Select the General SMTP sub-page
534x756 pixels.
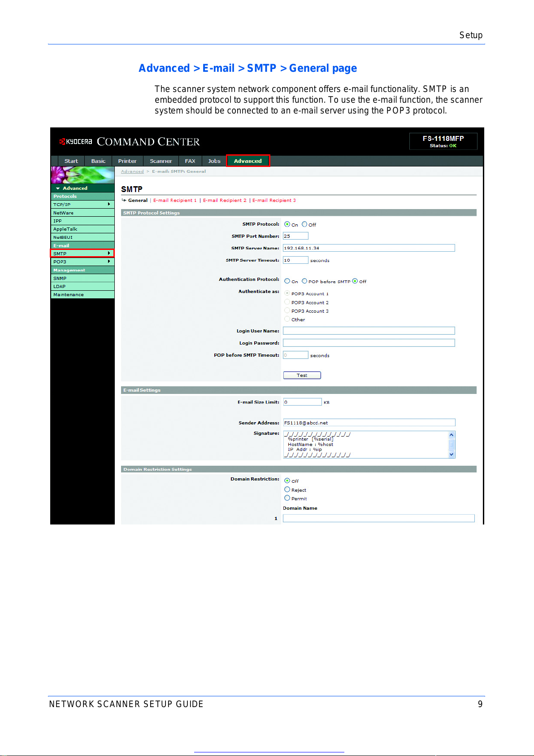(x=138, y=201)
